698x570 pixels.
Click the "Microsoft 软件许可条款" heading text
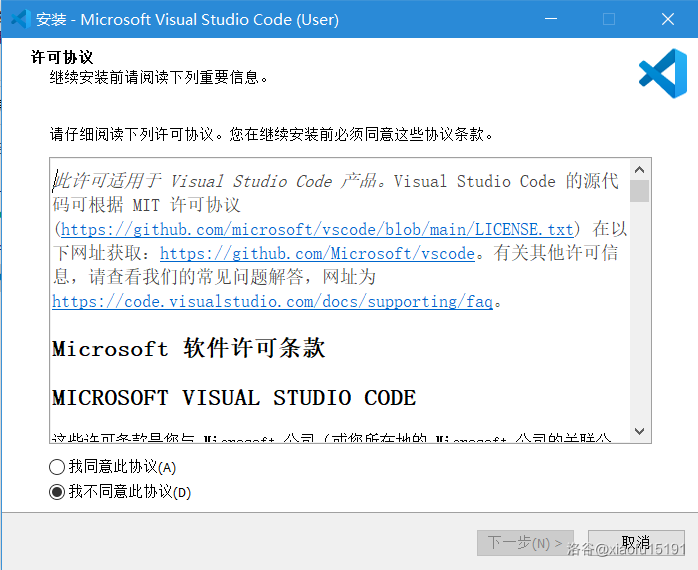pyautogui.click(x=188, y=348)
